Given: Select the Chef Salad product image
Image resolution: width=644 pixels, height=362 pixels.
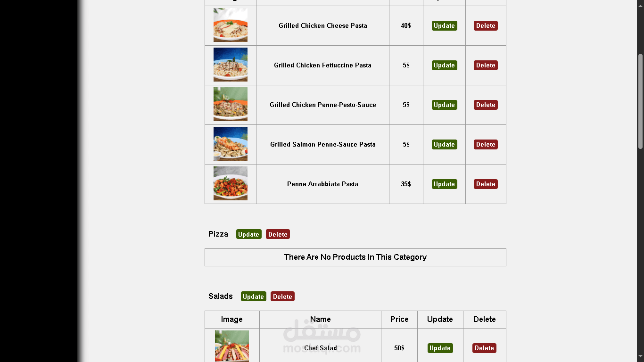Looking at the screenshot, I should [232, 346].
